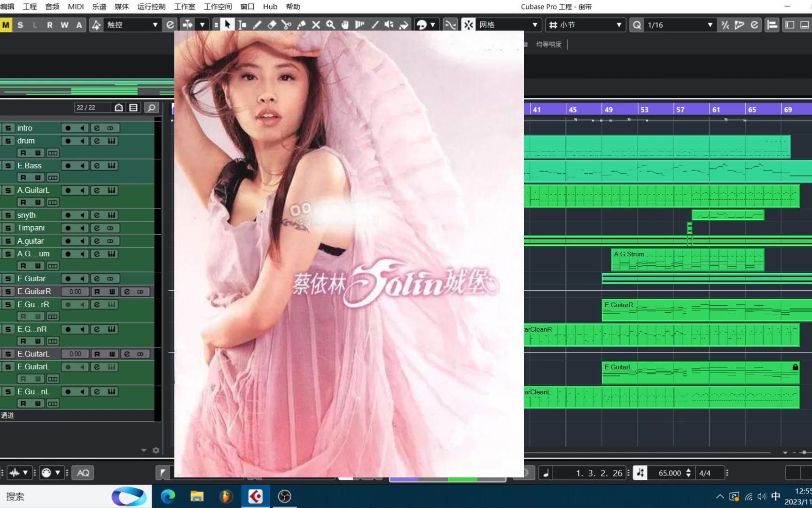Select the Object Selection arrow tool

click(227, 25)
